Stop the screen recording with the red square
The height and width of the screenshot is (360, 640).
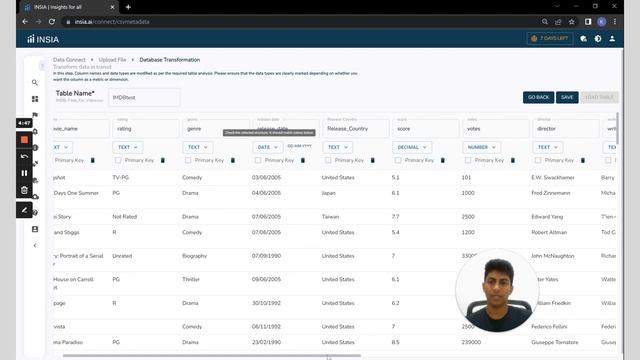24,140
